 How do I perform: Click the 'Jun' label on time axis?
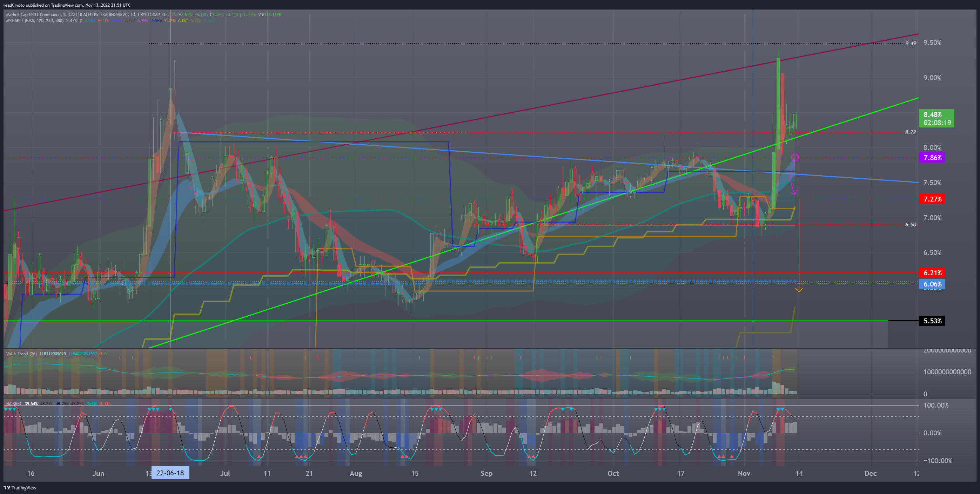tap(98, 473)
